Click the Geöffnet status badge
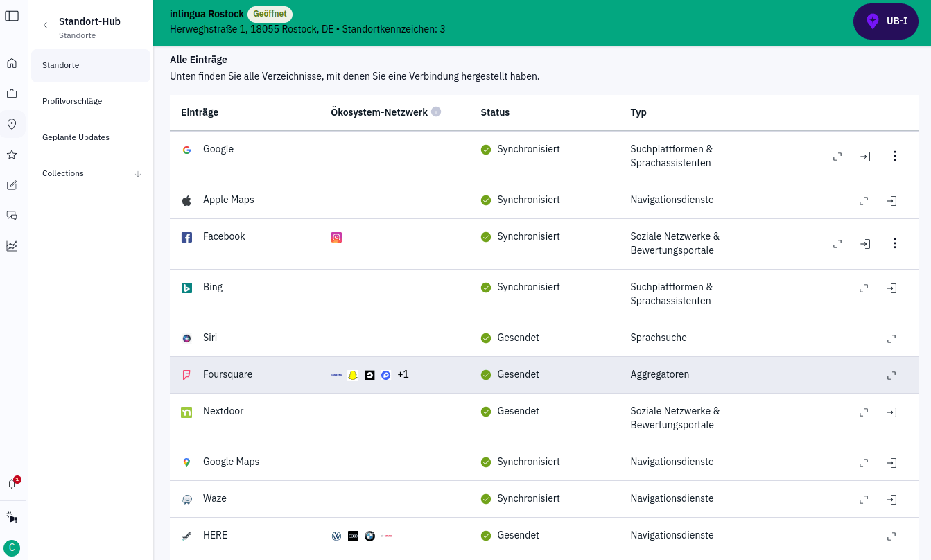931x560 pixels. tap(270, 14)
